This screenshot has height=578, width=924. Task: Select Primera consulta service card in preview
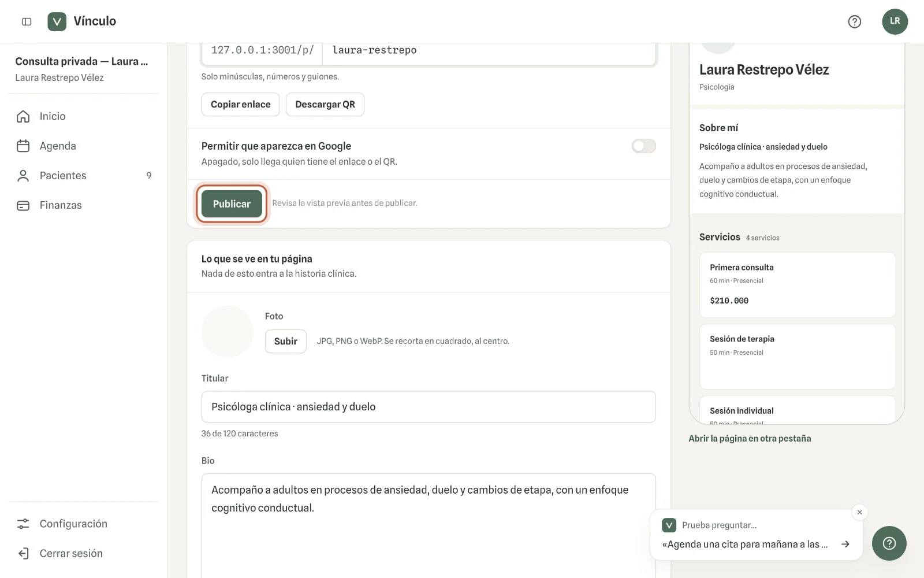pos(798,284)
